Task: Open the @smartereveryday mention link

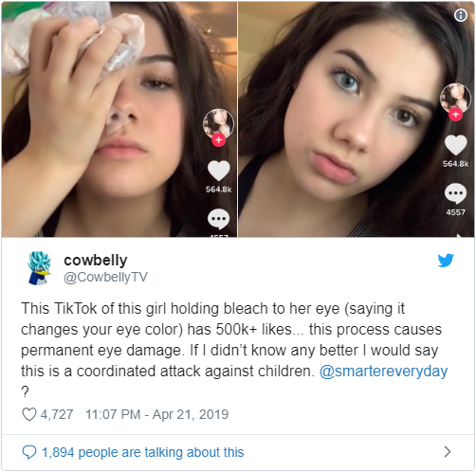Action: [383, 371]
